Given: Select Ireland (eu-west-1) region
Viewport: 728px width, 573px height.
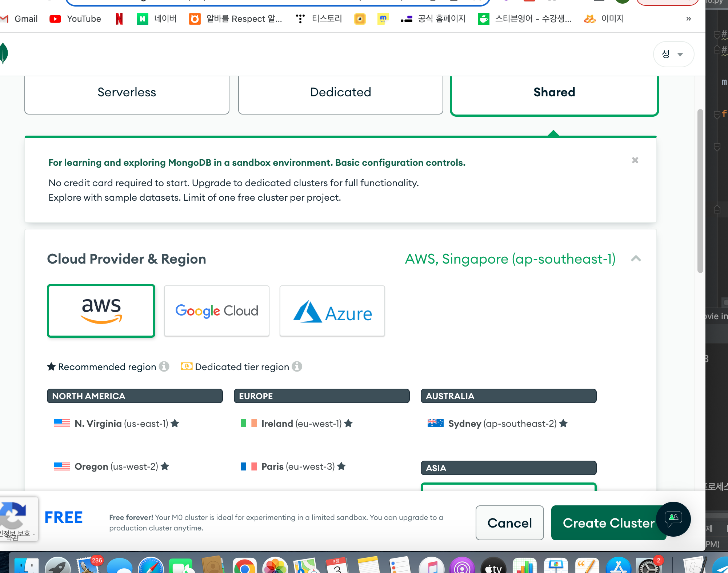Looking at the screenshot, I should click(x=297, y=424).
